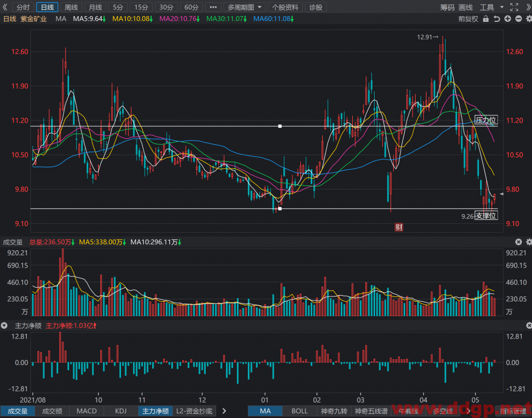Select 15分 minute chart

coord(141,7)
